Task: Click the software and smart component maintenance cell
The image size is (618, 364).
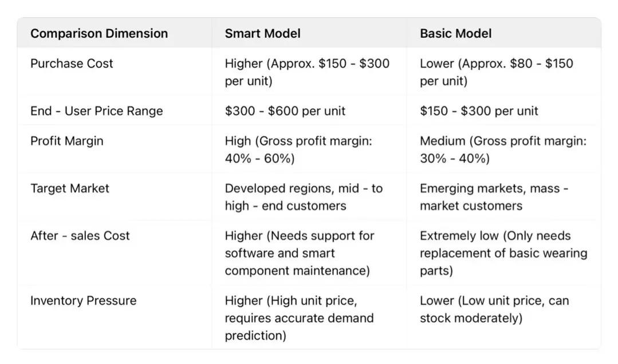Action: [x=299, y=253]
